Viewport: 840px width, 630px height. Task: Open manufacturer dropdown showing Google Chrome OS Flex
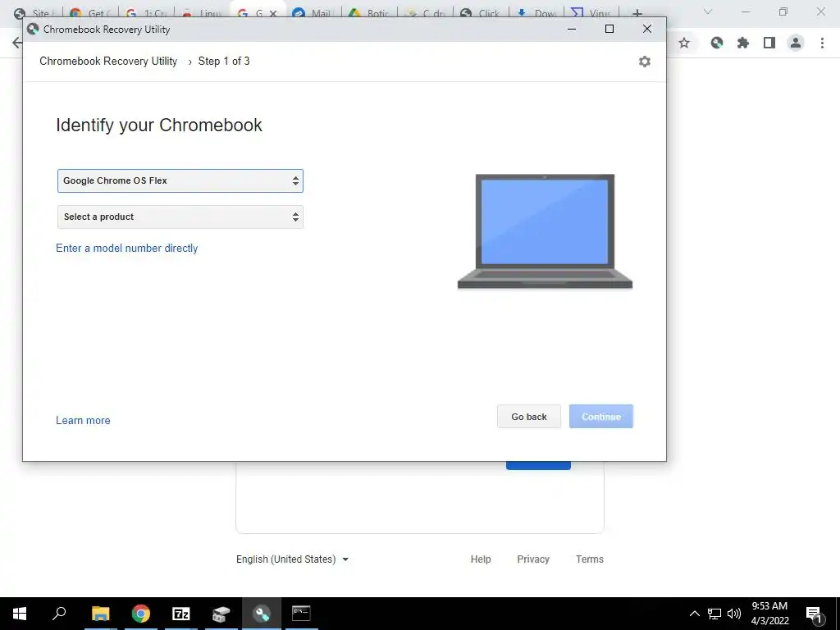click(180, 181)
